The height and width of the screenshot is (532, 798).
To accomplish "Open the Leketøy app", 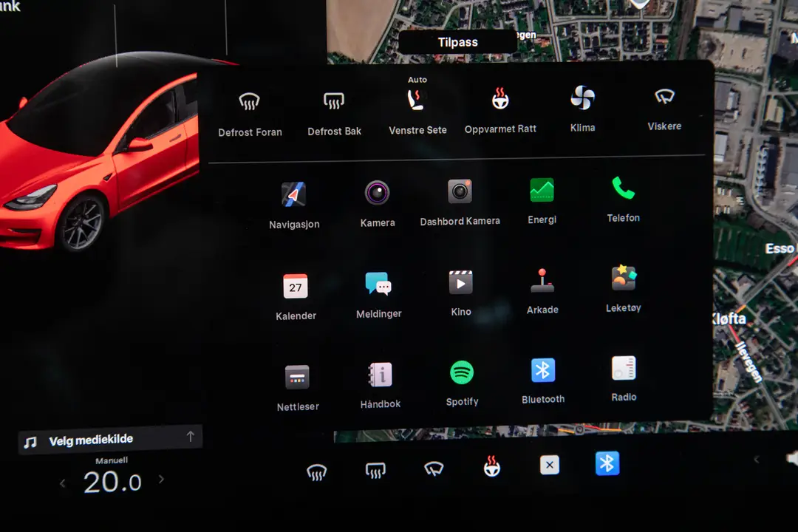I will pos(623,280).
